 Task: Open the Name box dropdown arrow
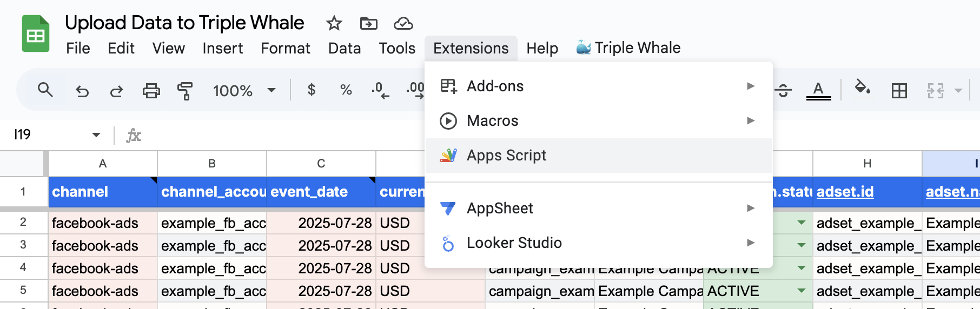click(x=96, y=135)
